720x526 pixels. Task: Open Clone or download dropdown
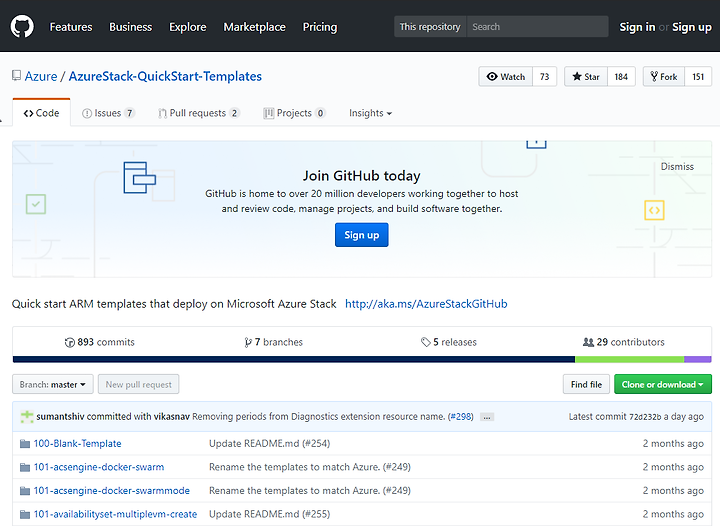663,384
